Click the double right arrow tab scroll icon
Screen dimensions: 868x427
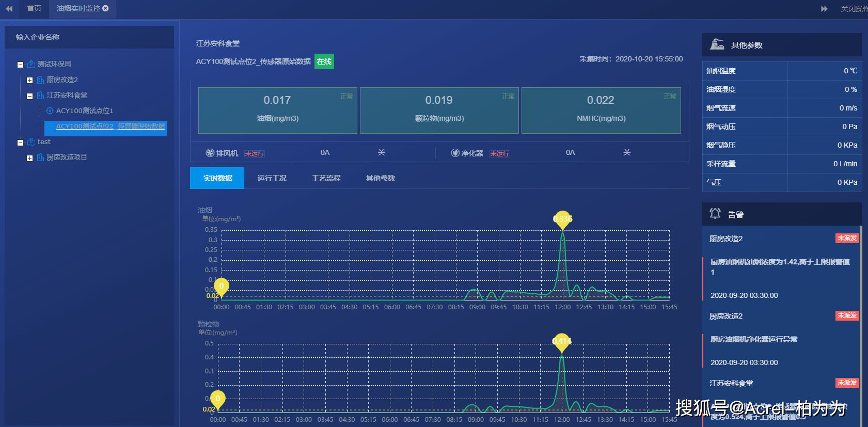coord(824,9)
